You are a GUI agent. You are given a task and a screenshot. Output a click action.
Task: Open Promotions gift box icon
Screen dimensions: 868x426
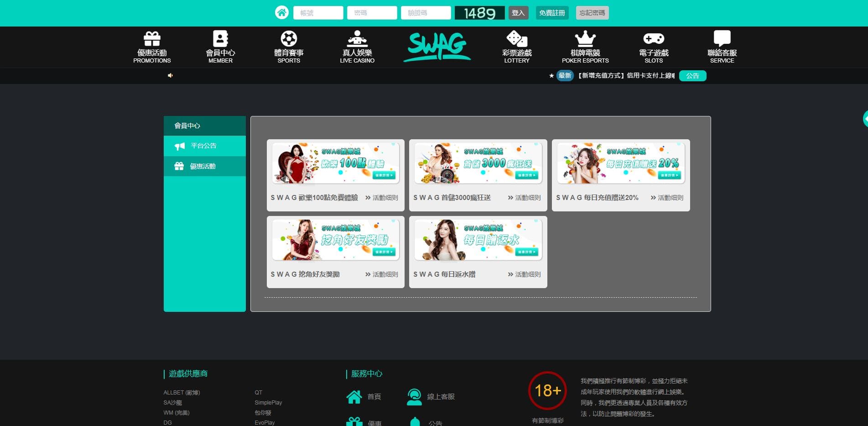tap(152, 39)
